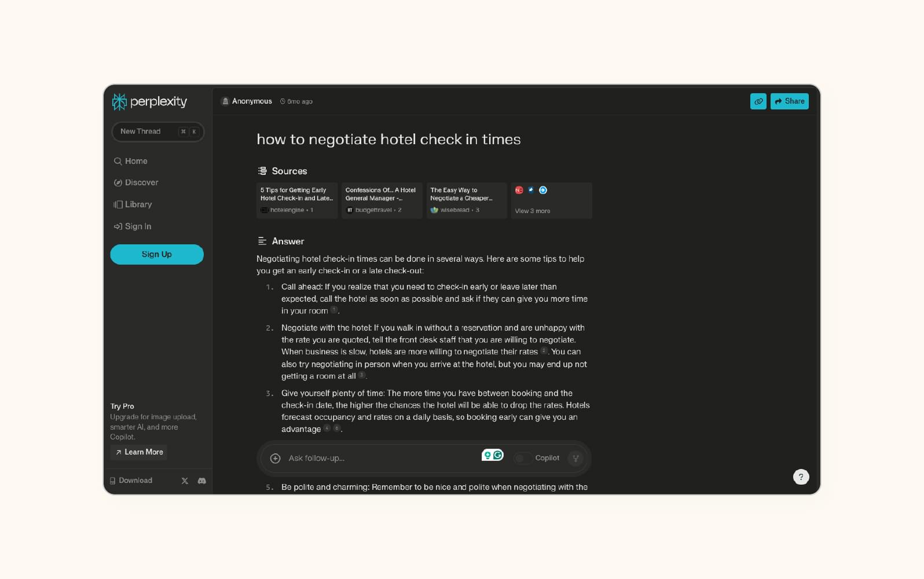Click the Perplexity logo
This screenshot has height=579, width=924.
[149, 102]
